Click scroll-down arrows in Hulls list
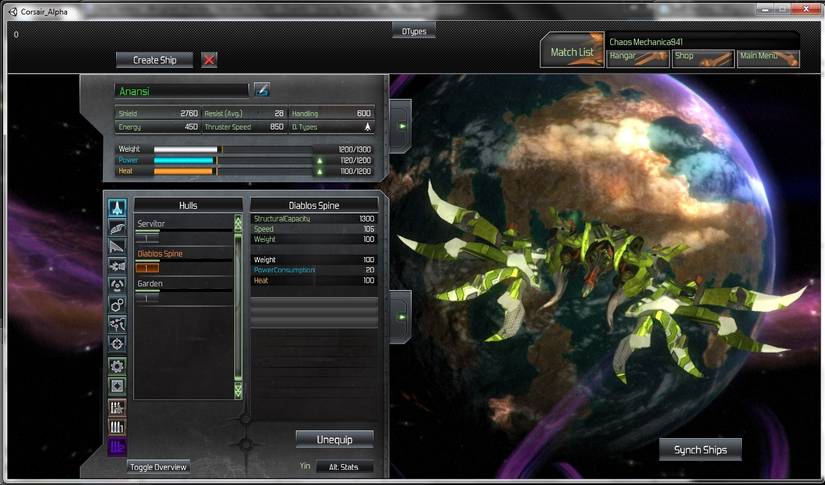Screen dimensions: 825x485 (x=238, y=390)
